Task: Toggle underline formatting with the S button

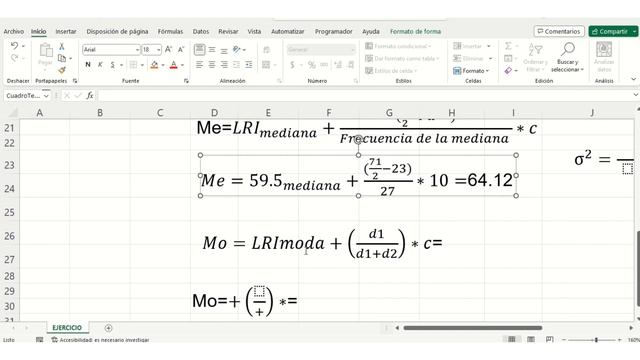Action: [x=113, y=64]
